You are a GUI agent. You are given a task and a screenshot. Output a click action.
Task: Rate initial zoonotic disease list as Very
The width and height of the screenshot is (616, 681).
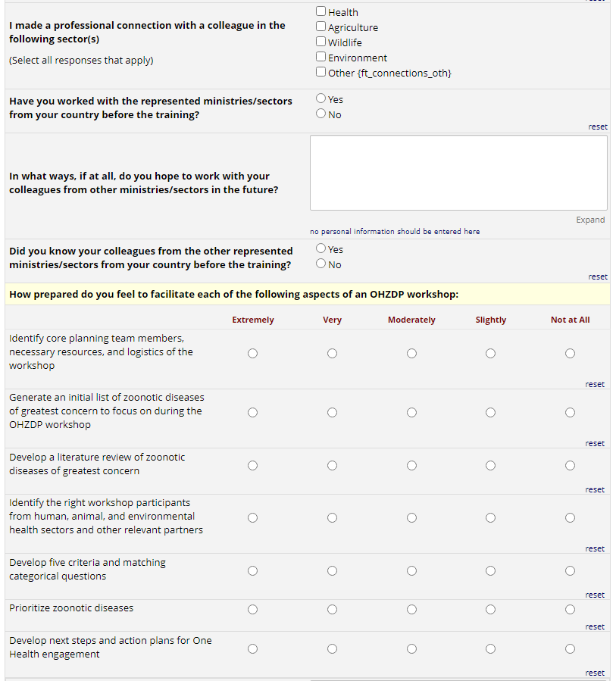tap(332, 412)
